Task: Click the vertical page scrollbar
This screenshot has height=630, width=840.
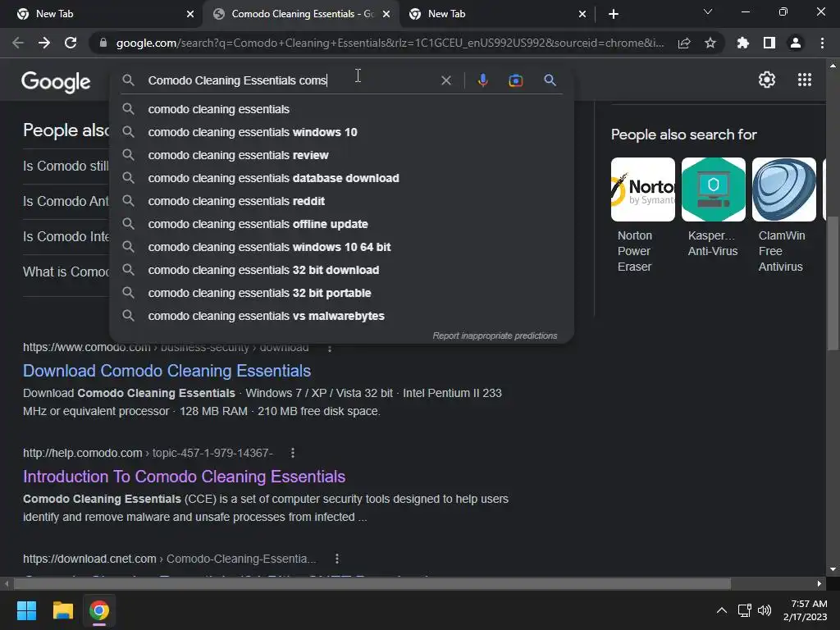Action: click(833, 283)
